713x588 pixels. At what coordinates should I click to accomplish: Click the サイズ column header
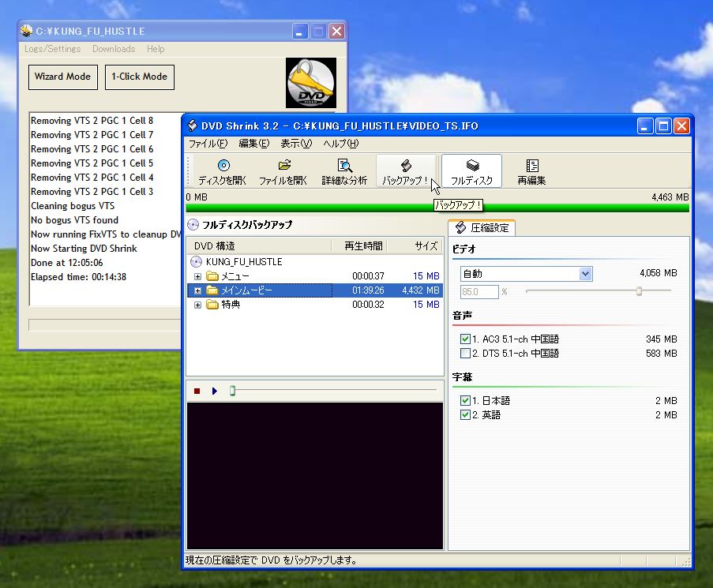point(415,245)
